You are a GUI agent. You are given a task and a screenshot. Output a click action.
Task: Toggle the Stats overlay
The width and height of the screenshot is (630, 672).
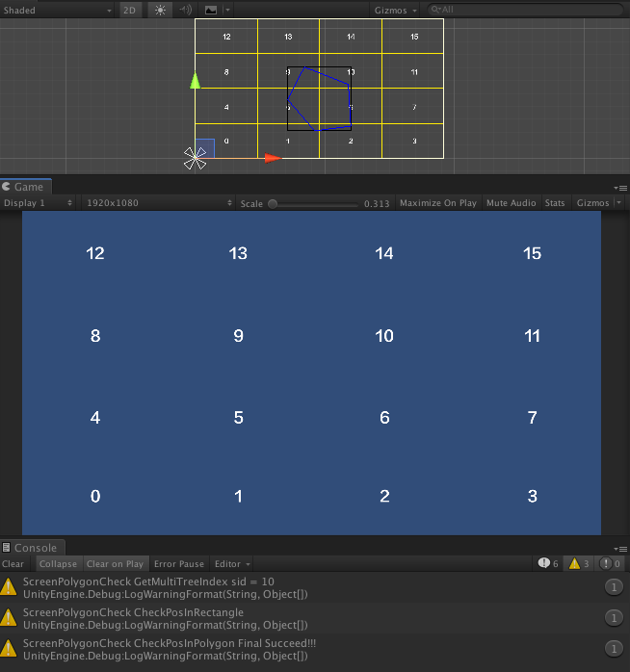(x=555, y=203)
